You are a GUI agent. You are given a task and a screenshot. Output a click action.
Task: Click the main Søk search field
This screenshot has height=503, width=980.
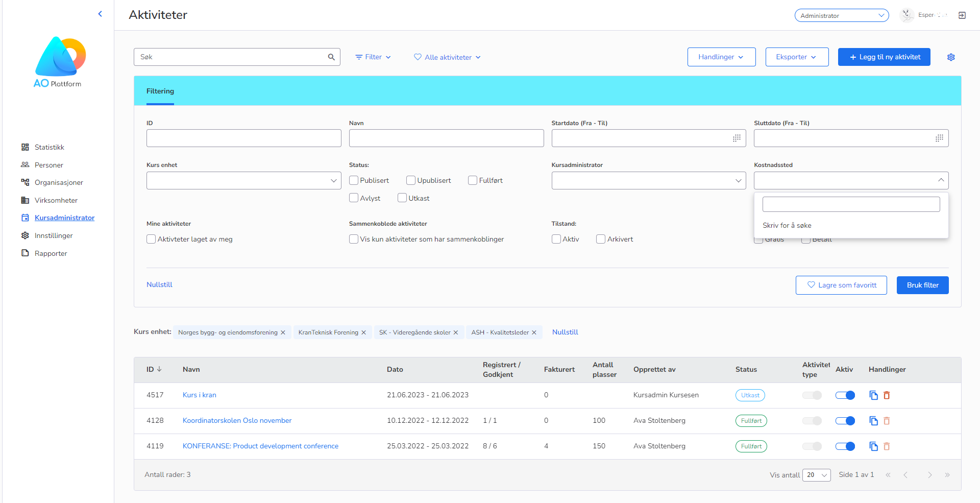pos(237,57)
